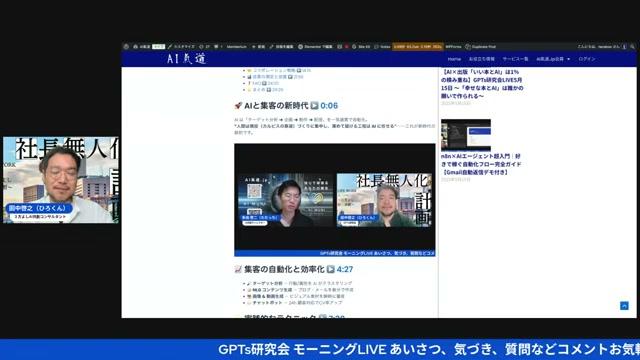The height and width of the screenshot is (360, 640).
Task: Open the user account greeting in the admin bar
Action: [602, 47]
